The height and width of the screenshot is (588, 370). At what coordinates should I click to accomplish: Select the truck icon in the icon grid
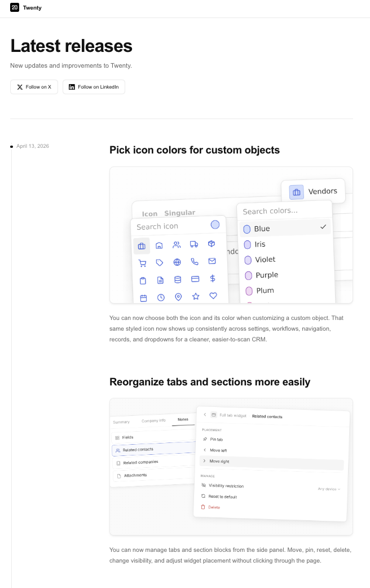click(x=194, y=244)
